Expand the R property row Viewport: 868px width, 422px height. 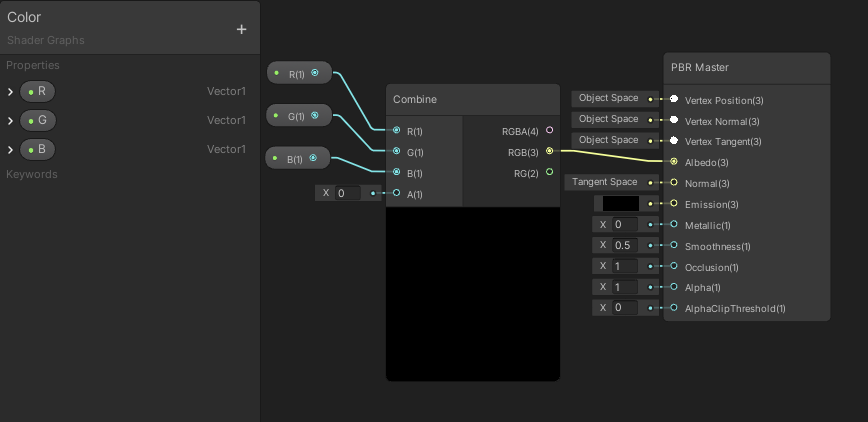[10, 92]
